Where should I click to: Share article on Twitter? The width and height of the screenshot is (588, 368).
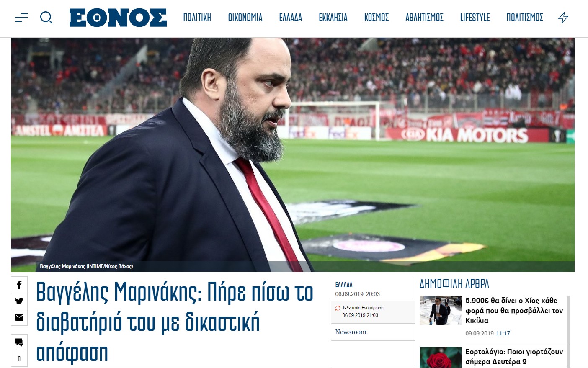[x=19, y=301]
